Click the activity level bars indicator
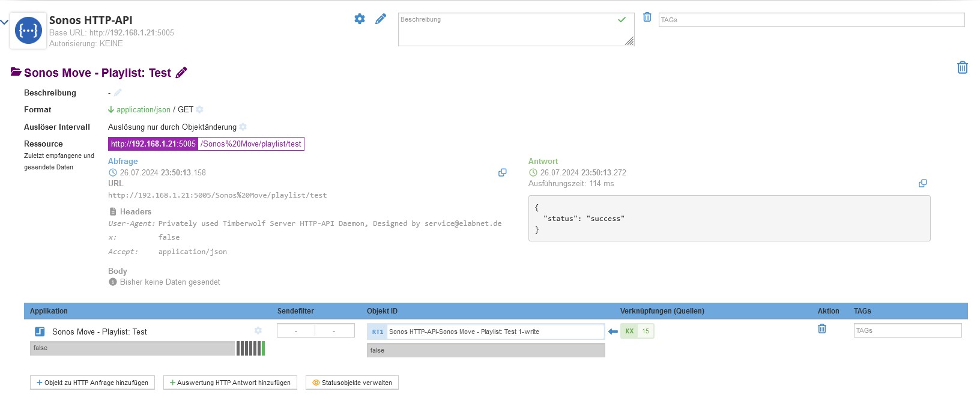Viewport: 980px width, 397px height. pos(250,348)
